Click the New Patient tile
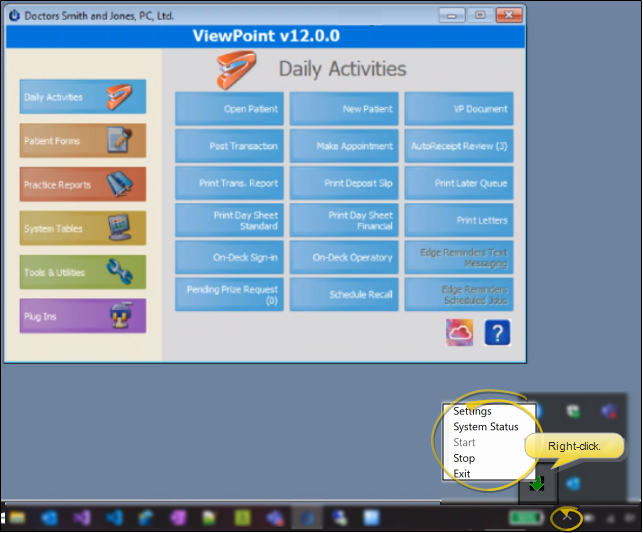643x533 pixels. 344,109
